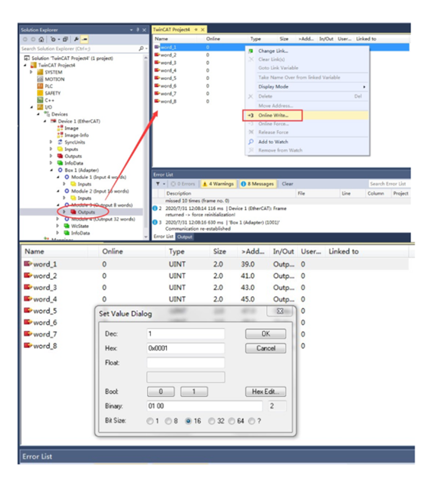This screenshot has width=448, height=492.
Task: Pin the Solution Explorer panel with pushpin
Action: coord(138,30)
